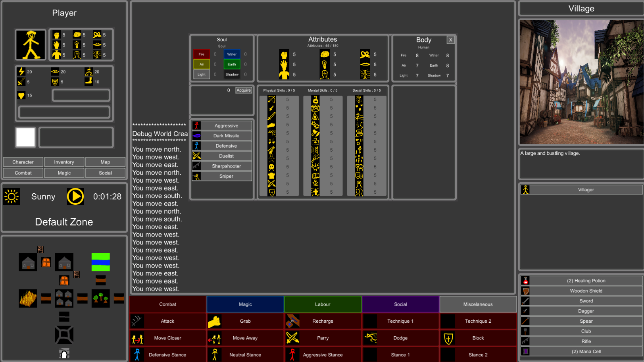The height and width of the screenshot is (362, 644).
Task: Click the farm field tile on minimap
Action: 28,298
